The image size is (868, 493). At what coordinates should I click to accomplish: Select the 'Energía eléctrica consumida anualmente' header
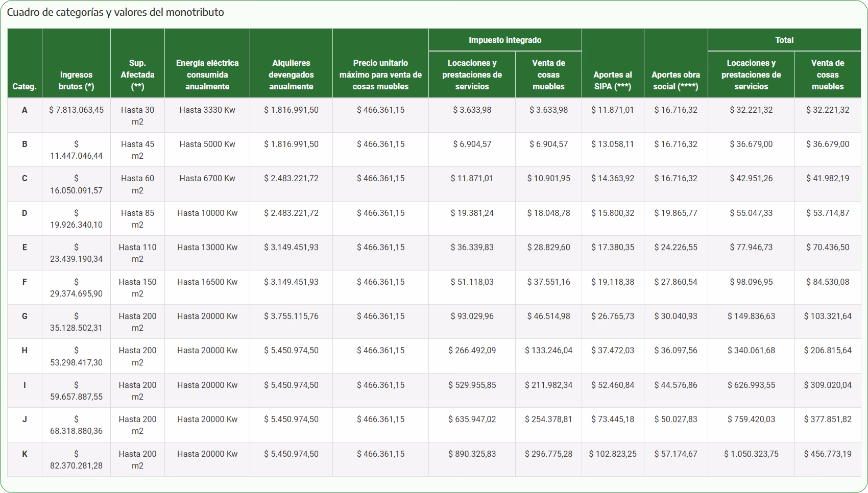point(207,75)
